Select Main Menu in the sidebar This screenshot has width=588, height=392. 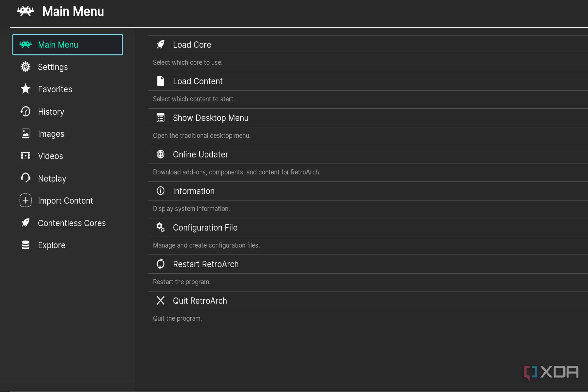(x=67, y=45)
